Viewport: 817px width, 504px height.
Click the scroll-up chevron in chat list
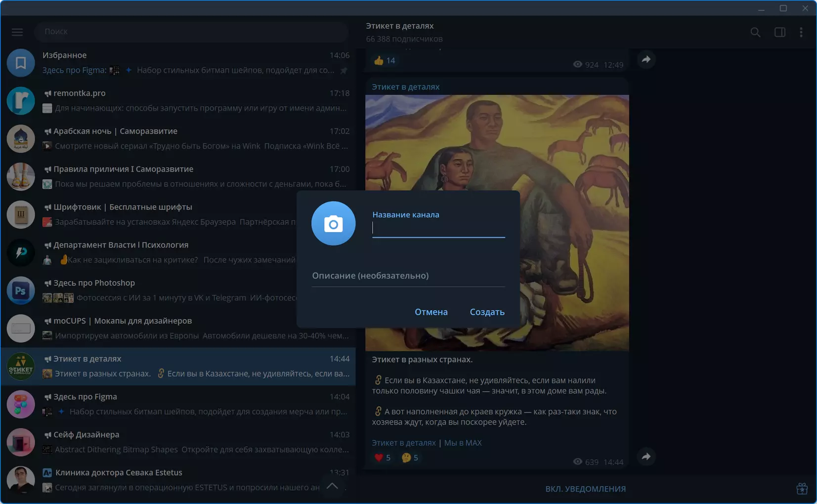(x=332, y=486)
